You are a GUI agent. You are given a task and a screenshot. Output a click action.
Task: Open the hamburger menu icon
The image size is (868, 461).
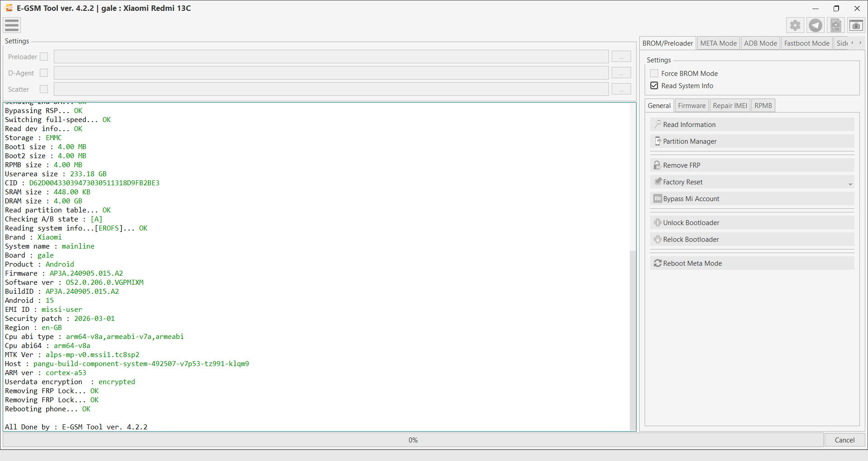(12, 25)
